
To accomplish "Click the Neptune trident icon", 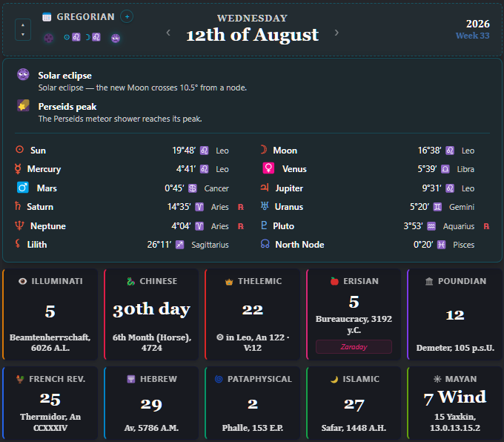I will coord(19,226).
